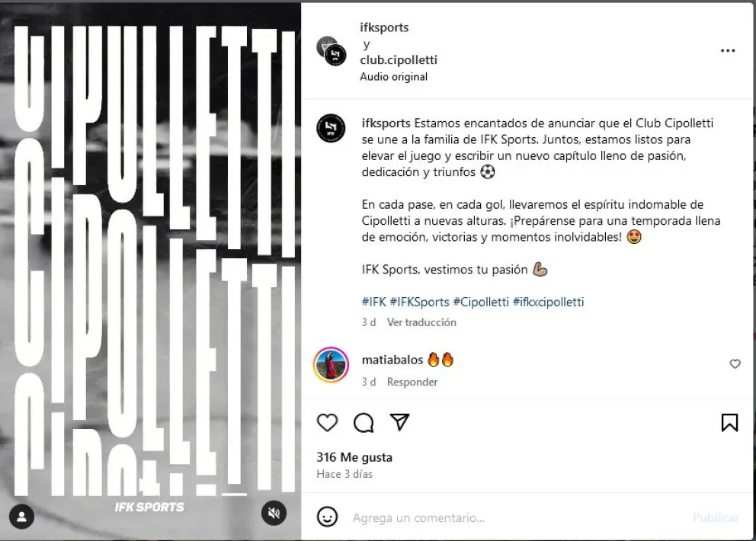Image resolution: width=756 pixels, height=541 pixels.
Task: Open comments with the speech bubble icon
Action: click(x=364, y=423)
